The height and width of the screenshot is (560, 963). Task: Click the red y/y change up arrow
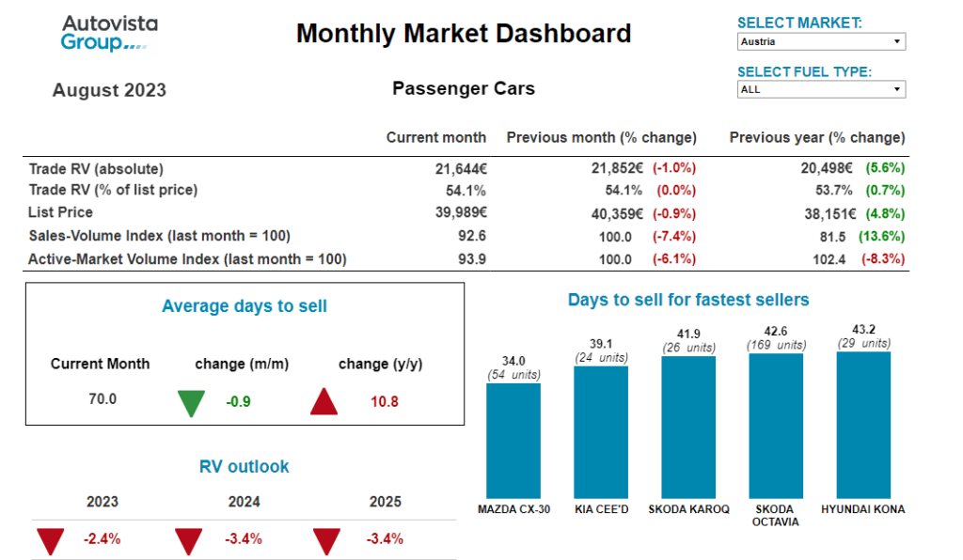324,401
